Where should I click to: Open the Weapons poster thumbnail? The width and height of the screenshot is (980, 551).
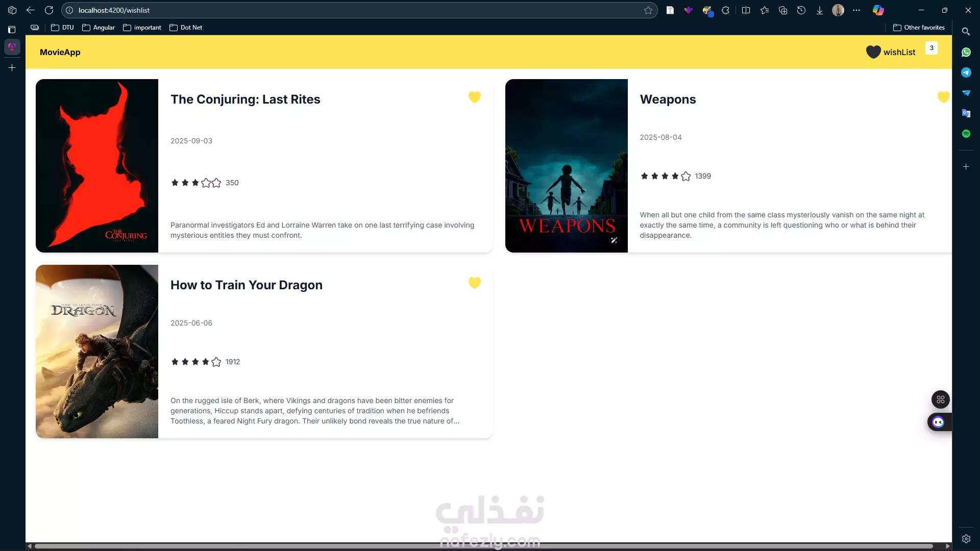coord(567,166)
